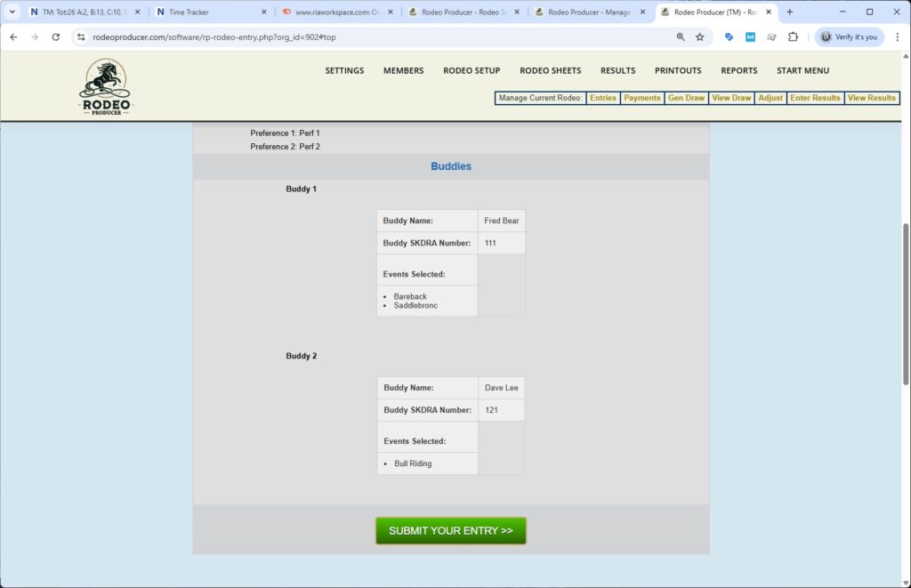Open the zoom magnifier in the address bar
The height and width of the screenshot is (588, 911).
(x=680, y=37)
